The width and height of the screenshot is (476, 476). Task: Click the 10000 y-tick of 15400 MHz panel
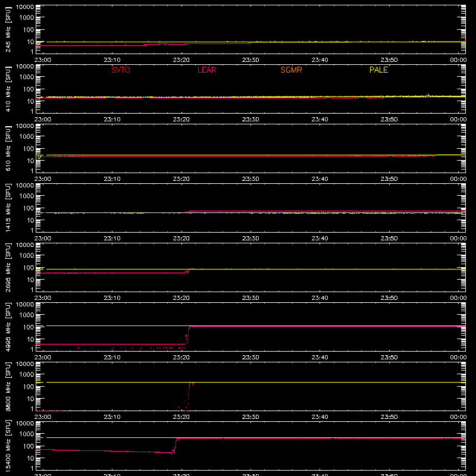click(25, 424)
